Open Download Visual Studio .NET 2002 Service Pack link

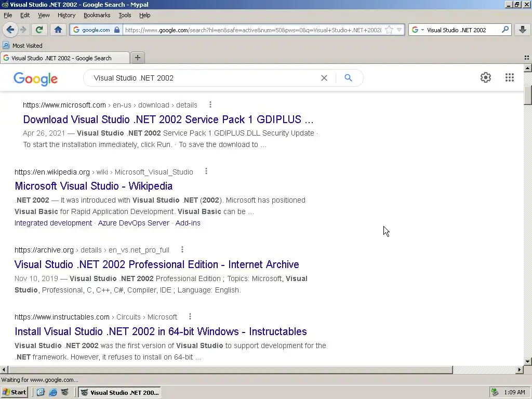[x=168, y=119]
